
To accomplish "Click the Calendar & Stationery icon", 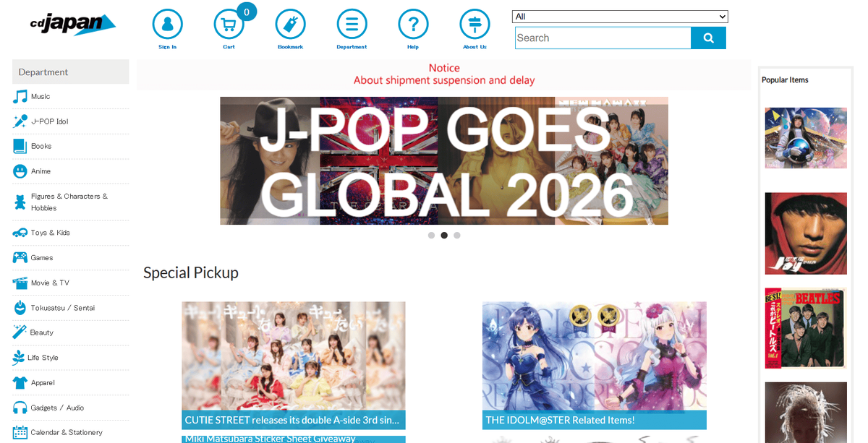I will pos(20,432).
